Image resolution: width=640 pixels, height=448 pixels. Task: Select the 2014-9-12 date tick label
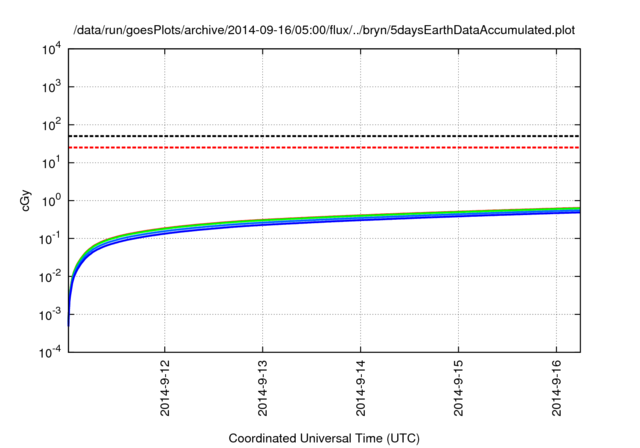(x=164, y=388)
